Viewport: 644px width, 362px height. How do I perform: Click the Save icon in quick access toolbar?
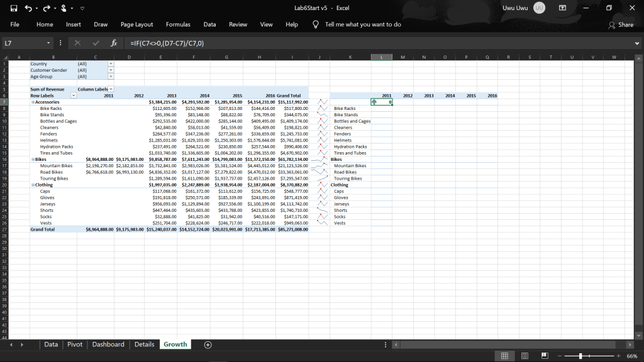[x=14, y=8]
